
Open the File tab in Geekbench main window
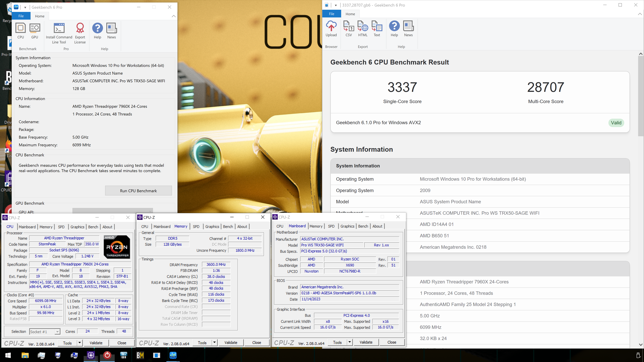click(x=21, y=16)
